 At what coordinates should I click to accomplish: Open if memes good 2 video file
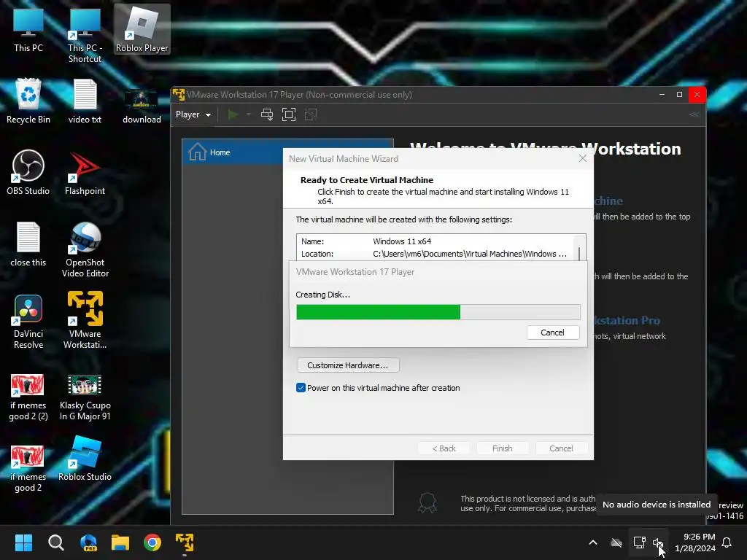point(28,469)
